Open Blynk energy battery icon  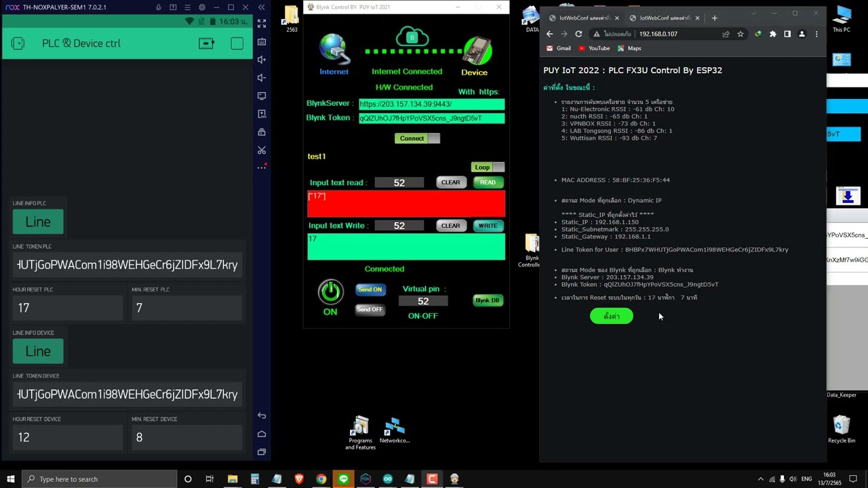click(206, 43)
